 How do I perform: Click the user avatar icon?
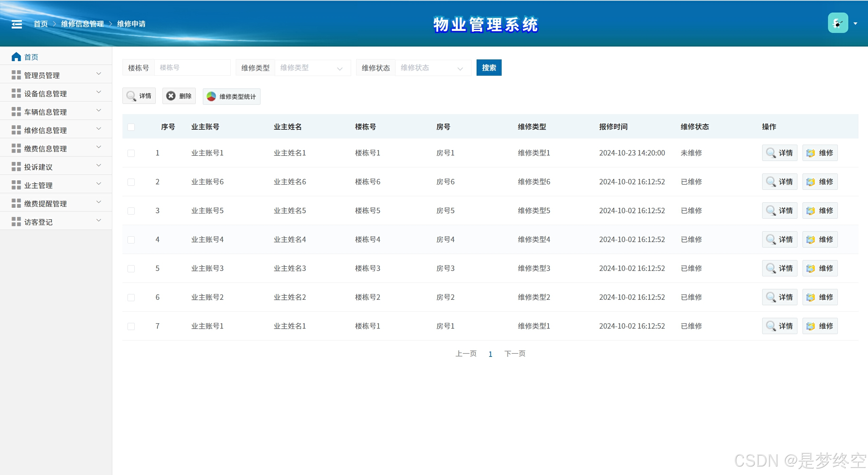[837, 23]
